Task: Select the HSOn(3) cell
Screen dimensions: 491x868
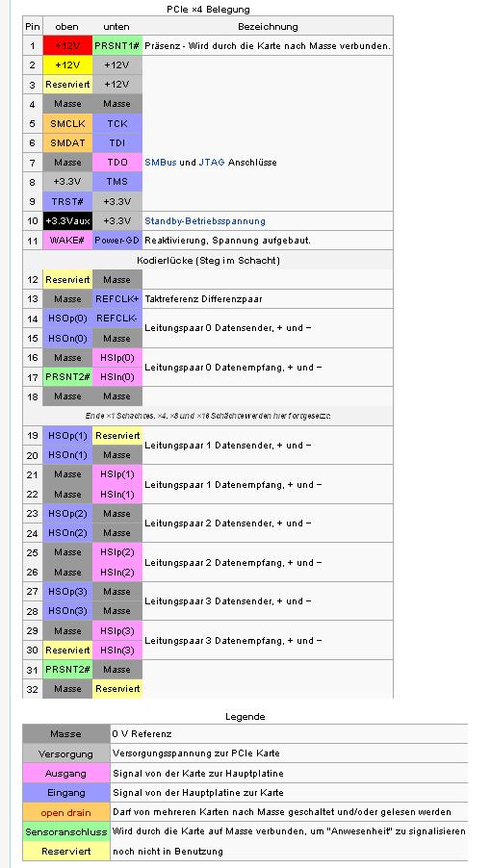Action: [67, 611]
